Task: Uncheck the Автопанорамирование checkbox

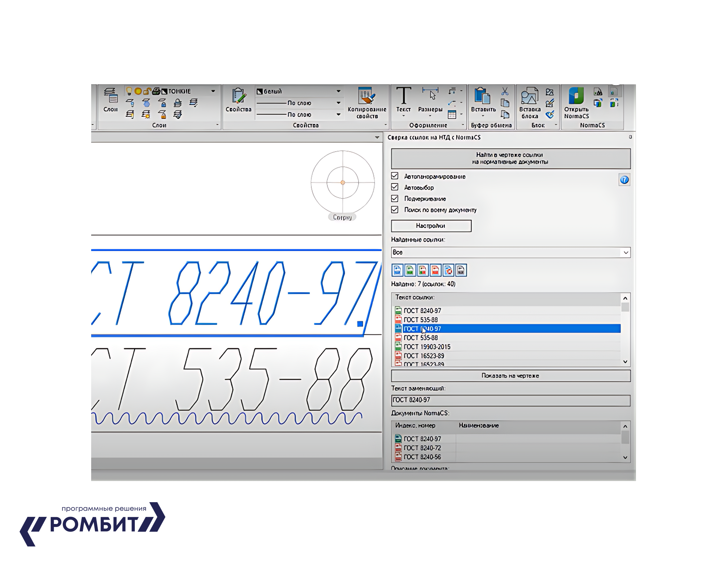Action: pos(395,176)
